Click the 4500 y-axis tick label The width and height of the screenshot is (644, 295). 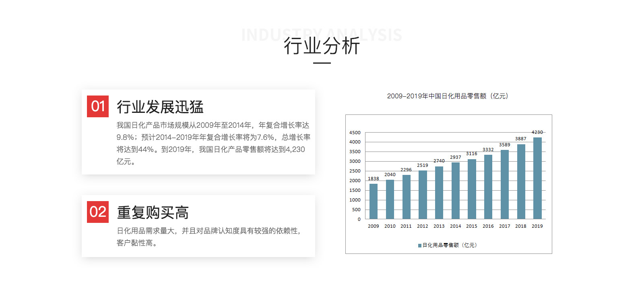point(355,133)
